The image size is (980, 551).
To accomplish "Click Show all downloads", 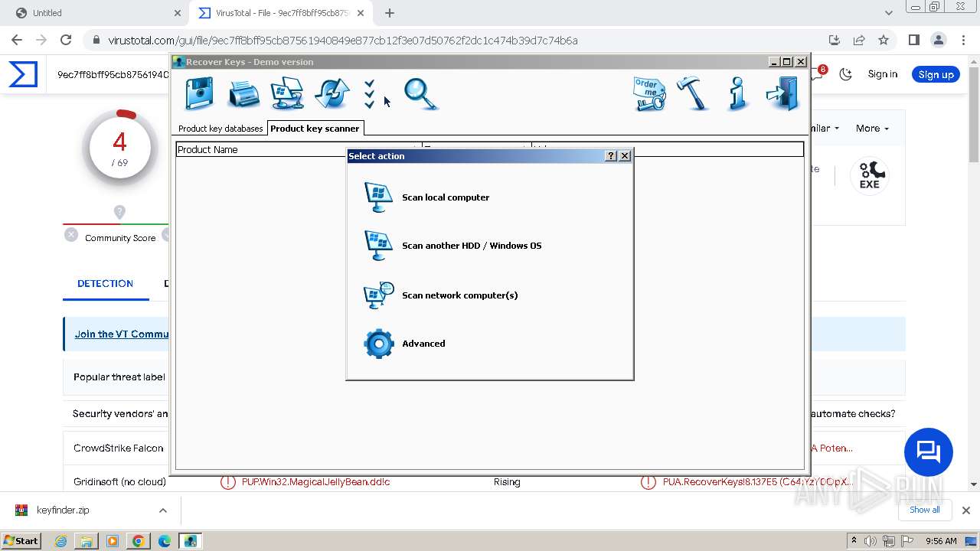I will [925, 510].
